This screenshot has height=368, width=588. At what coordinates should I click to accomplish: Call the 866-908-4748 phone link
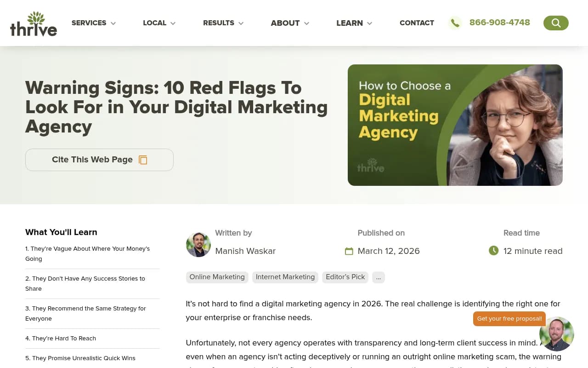point(500,23)
